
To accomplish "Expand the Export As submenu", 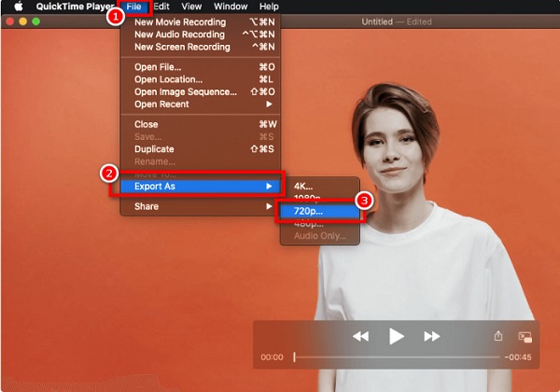I will 201,186.
